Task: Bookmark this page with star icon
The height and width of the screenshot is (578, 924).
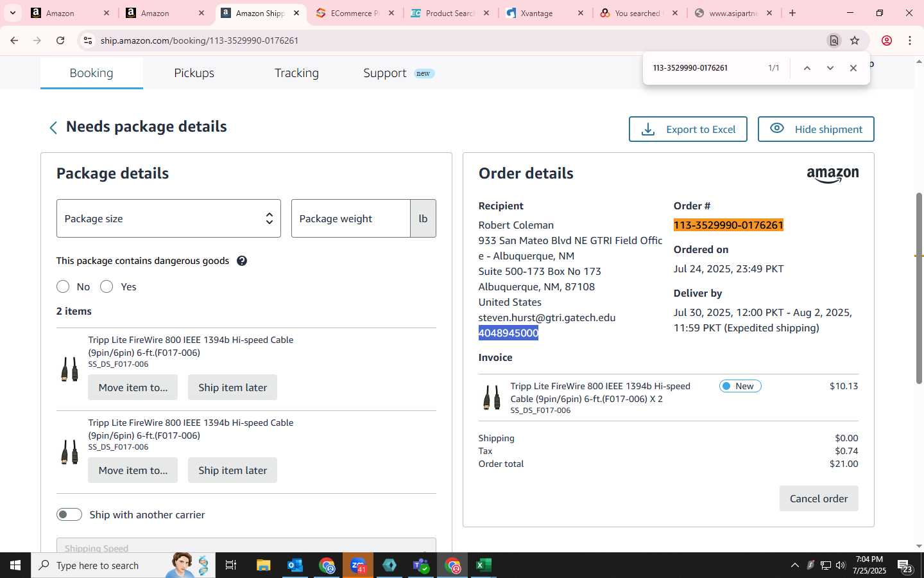Action: 855,40
